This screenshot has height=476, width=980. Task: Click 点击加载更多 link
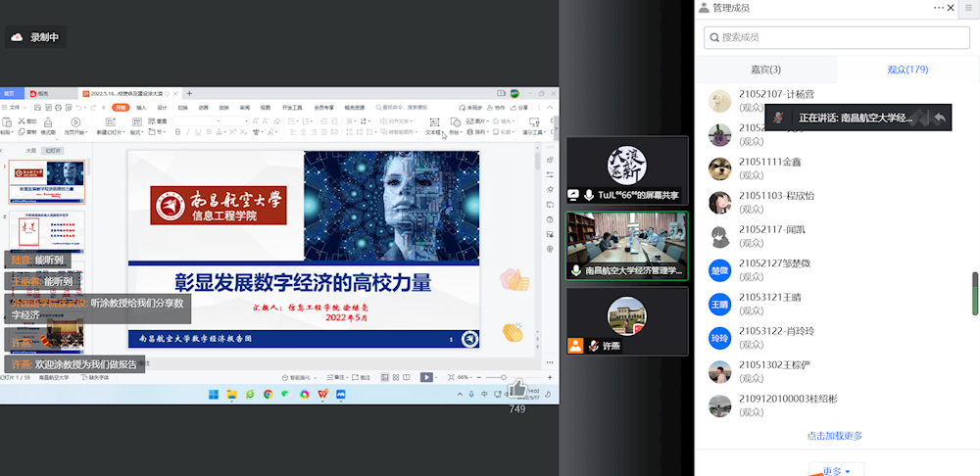[x=834, y=436]
